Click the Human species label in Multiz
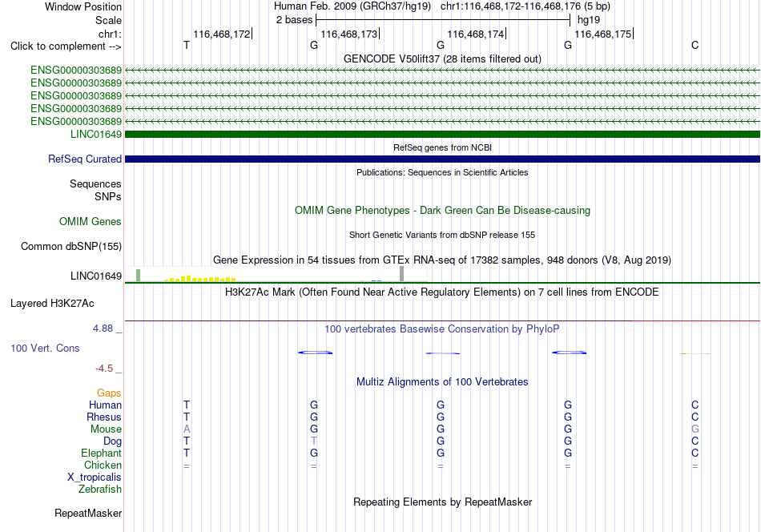Viewport: 761px width, 532px height. click(x=105, y=405)
